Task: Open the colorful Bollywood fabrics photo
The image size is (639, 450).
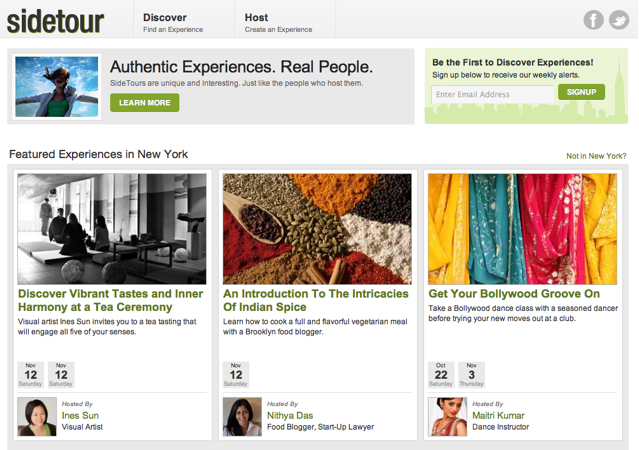Action: pyautogui.click(x=522, y=228)
